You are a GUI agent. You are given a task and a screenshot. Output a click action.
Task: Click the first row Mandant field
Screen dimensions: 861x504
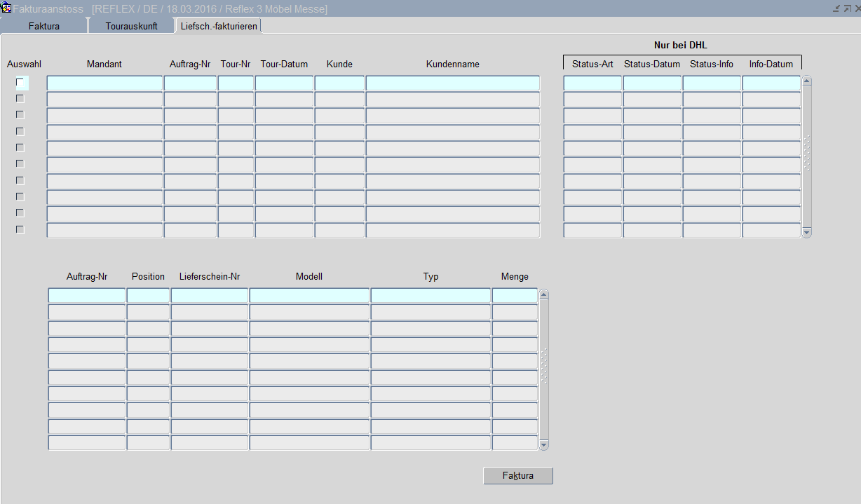click(x=104, y=83)
